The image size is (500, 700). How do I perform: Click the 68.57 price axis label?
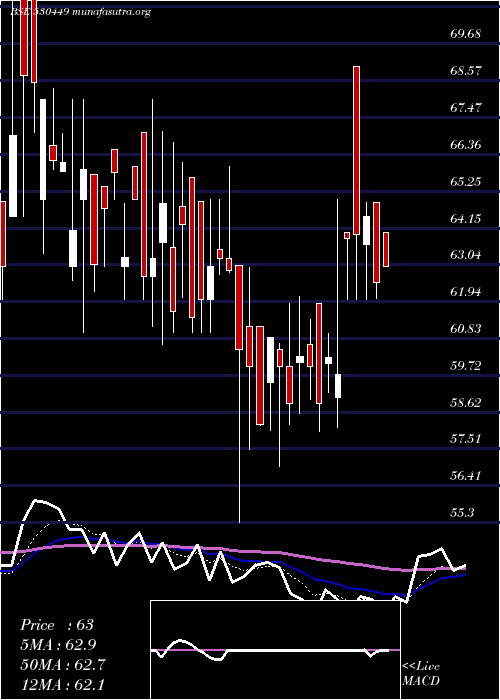(x=466, y=71)
